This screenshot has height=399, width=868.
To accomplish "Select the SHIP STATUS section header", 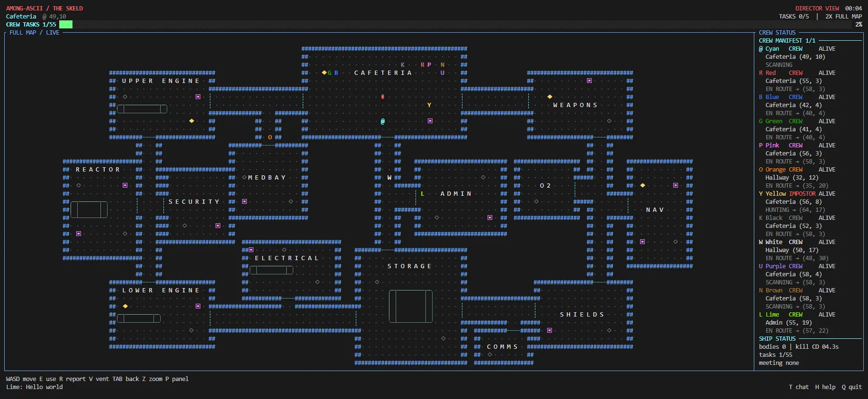I will click(x=777, y=339).
